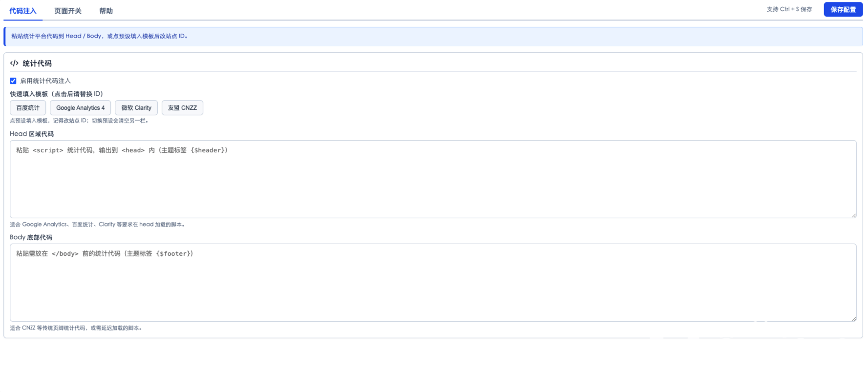Click the Head textarea resize grip
This screenshot has height=392, width=868.
853,215
